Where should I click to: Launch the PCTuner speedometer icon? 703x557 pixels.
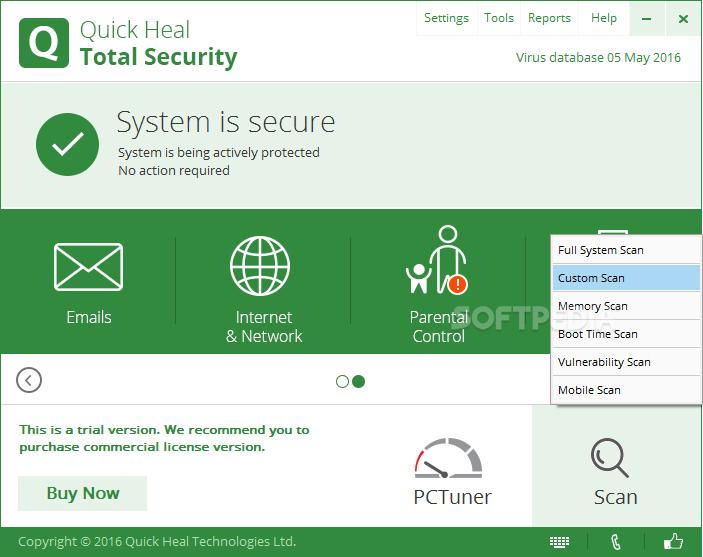tap(448, 458)
